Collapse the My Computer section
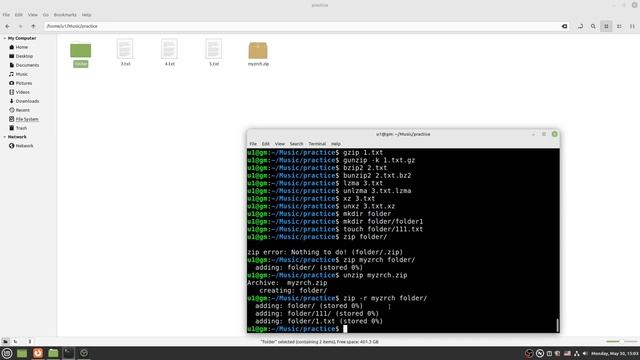 [x=5, y=38]
